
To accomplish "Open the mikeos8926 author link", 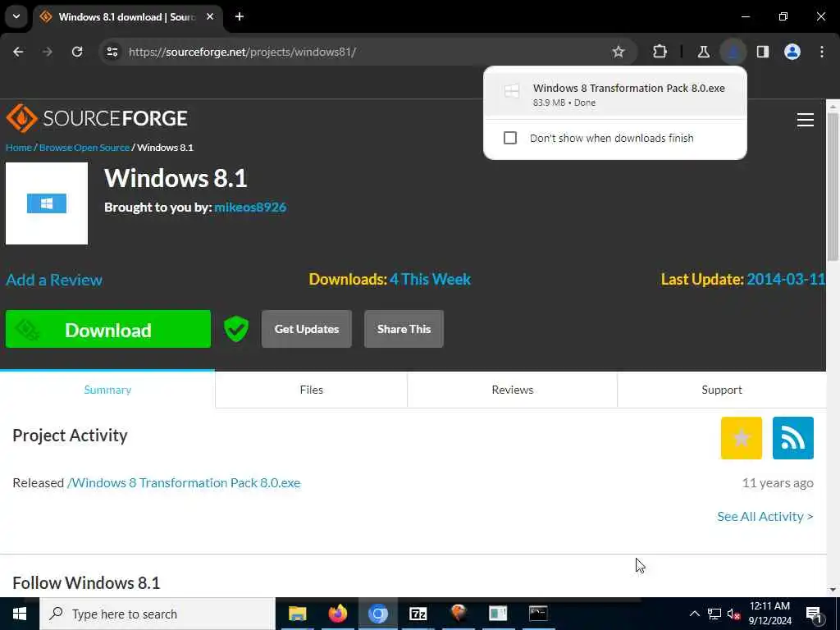I will [250, 208].
